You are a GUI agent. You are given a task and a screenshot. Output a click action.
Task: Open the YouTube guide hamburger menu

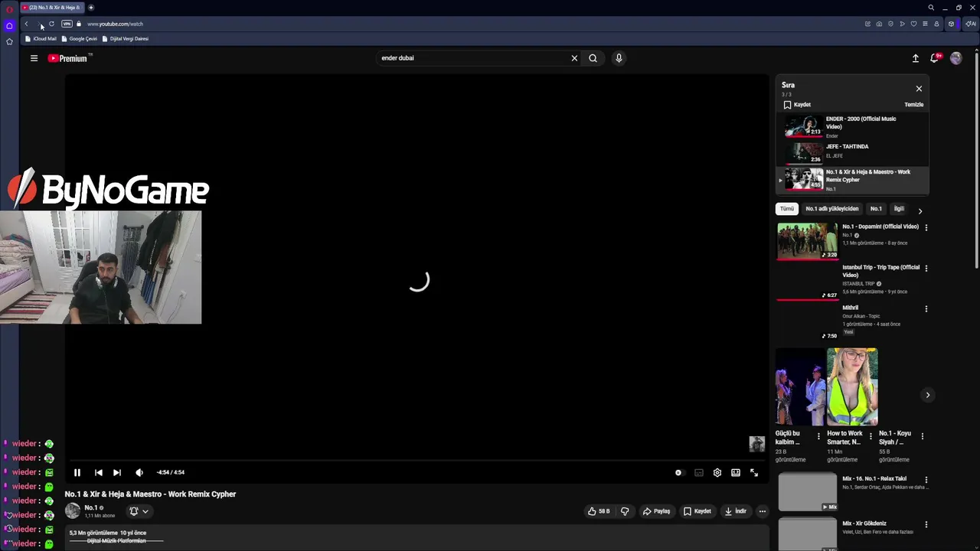34,58
